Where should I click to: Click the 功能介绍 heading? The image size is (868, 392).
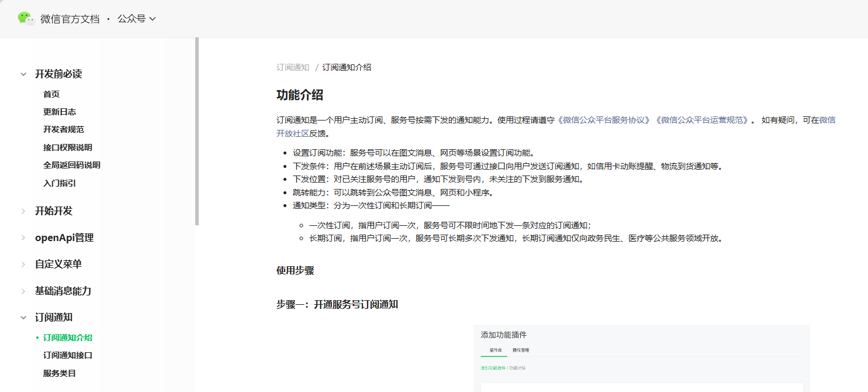click(x=300, y=95)
